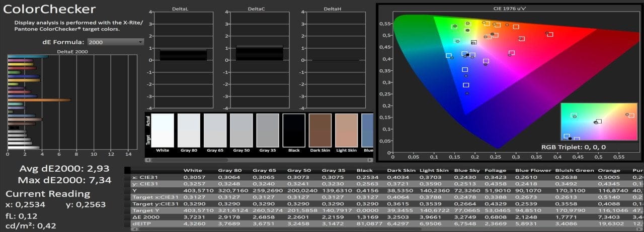Choose the Black color swatch
The height and width of the screenshot is (232, 644).
coord(294,130)
